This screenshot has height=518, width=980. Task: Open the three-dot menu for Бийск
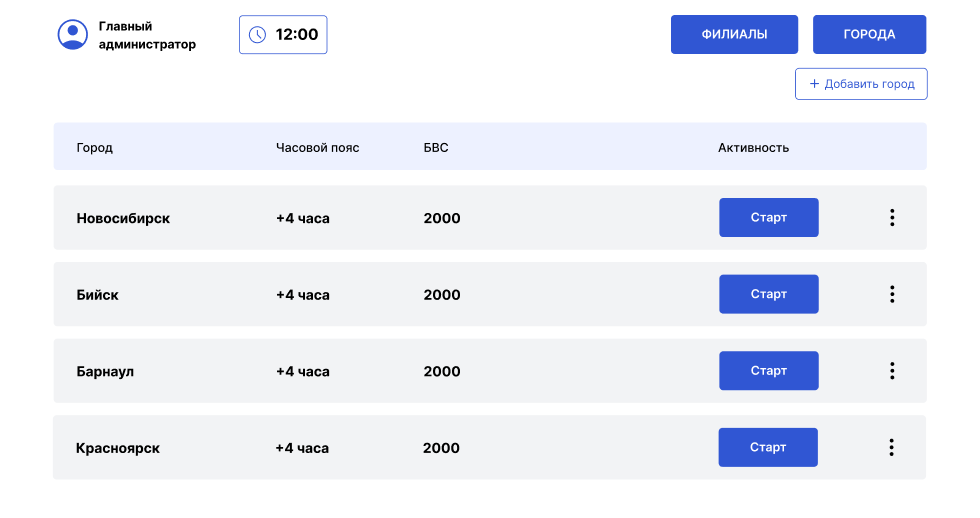(891, 294)
